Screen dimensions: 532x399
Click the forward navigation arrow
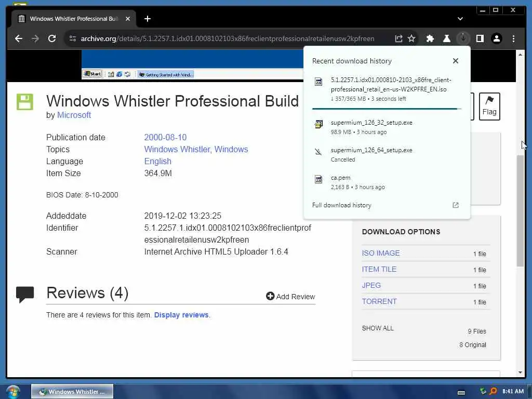(35, 38)
